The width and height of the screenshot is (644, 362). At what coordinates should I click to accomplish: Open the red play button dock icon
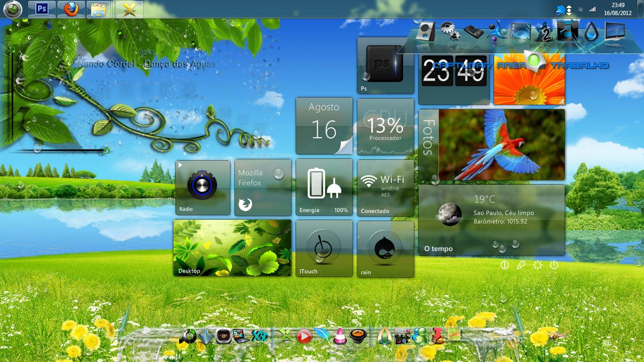(304, 336)
